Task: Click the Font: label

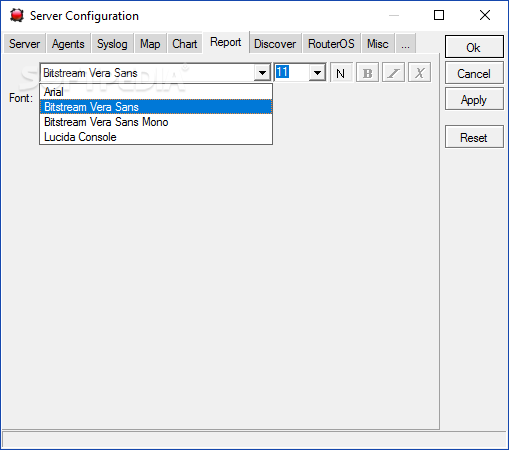Action: [x=21, y=98]
